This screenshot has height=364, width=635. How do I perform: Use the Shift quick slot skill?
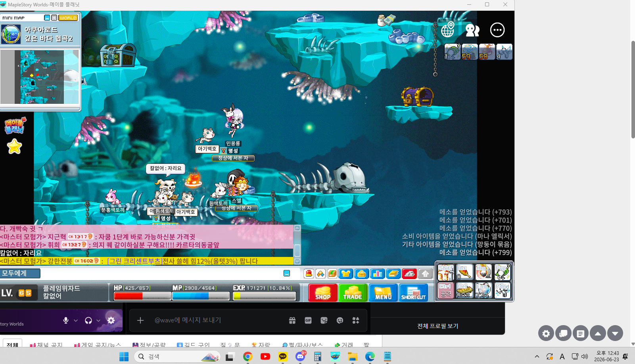click(x=446, y=272)
